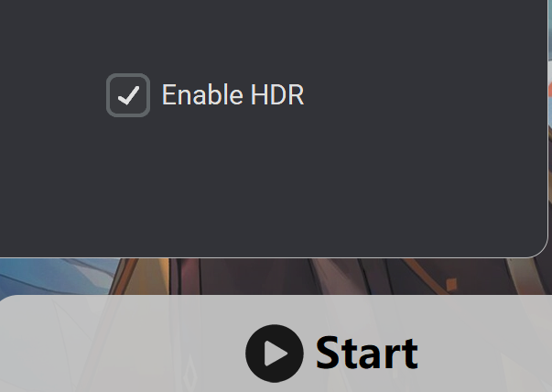Image resolution: width=552 pixels, height=392 pixels.
Task: Click the checkmark icon beside Enable HDR
Action: [x=128, y=95]
